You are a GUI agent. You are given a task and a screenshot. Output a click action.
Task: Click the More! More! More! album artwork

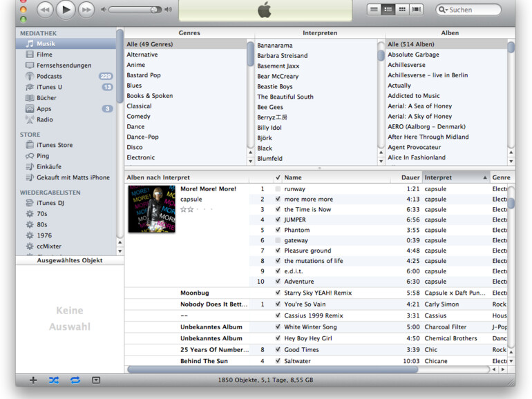(x=152, y=209)
